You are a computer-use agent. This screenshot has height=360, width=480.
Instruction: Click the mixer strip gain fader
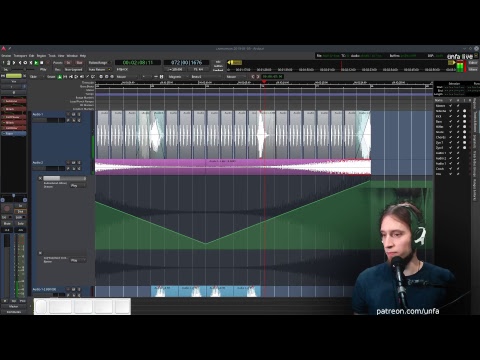pyautogui.click(x=7, y=267)
